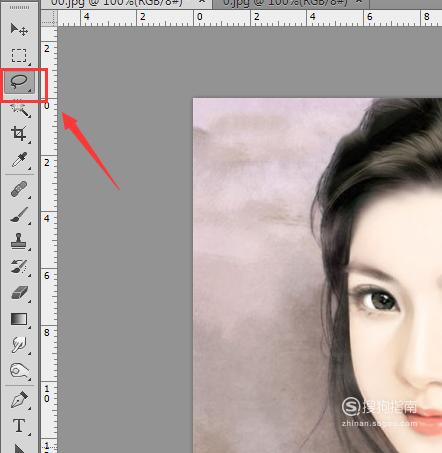Screen dimensions: 442x453
Task: Select the Eyedropper tool
Action: coord(19,160)
